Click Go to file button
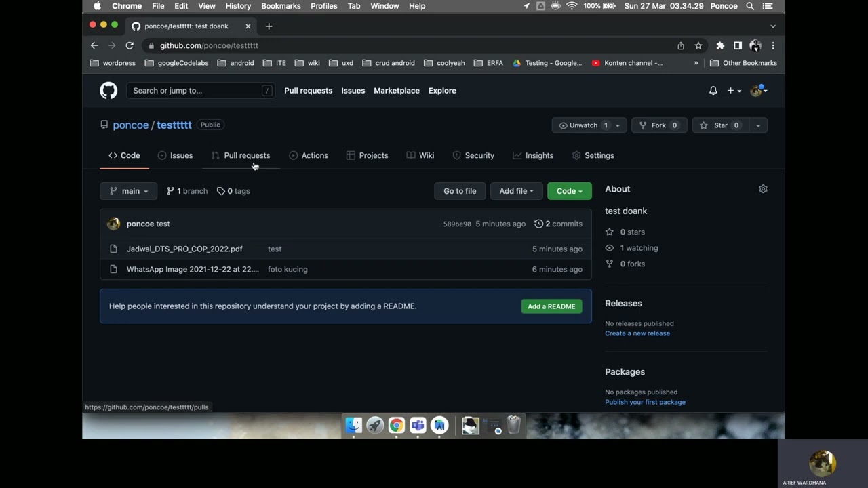Screen dimensions: 868x488 [x=460, y=191]
